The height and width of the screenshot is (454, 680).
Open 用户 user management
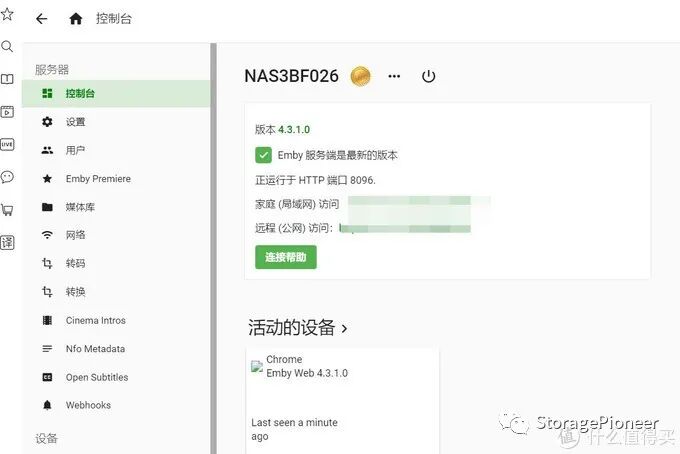tap(116, 150)
